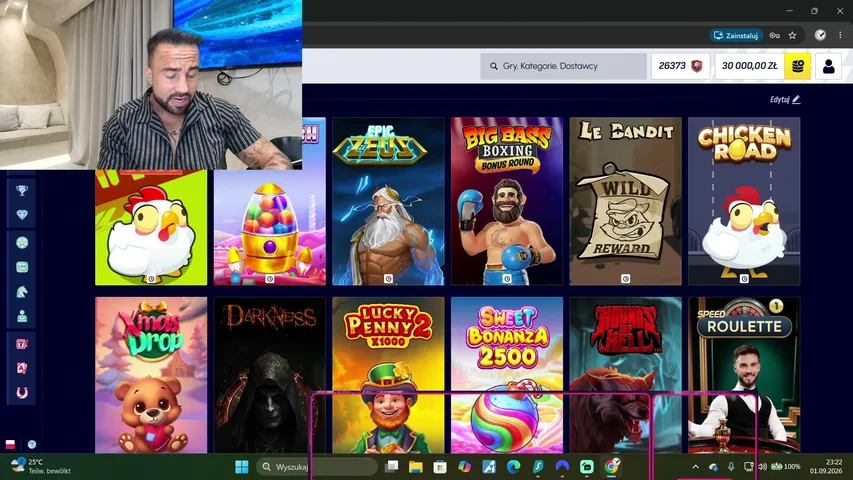Open the volume speaker tray icon
Viewport: 853px width, 480px height.
pyautogui.click(x=762, y=466)
